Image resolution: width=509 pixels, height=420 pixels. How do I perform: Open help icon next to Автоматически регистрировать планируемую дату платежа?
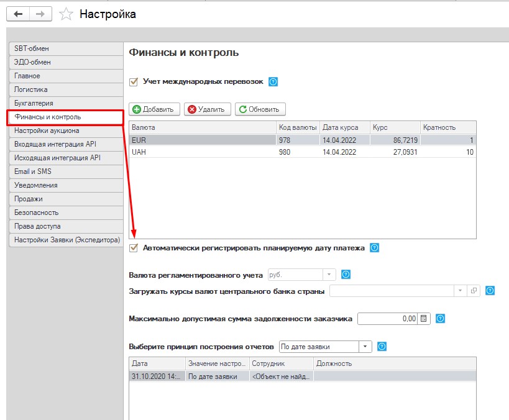375,248
